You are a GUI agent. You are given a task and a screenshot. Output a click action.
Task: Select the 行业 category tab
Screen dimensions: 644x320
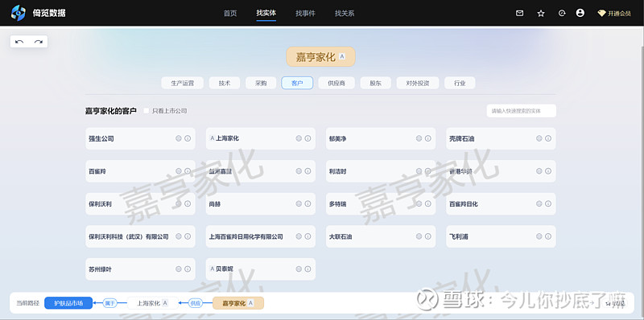460,83
